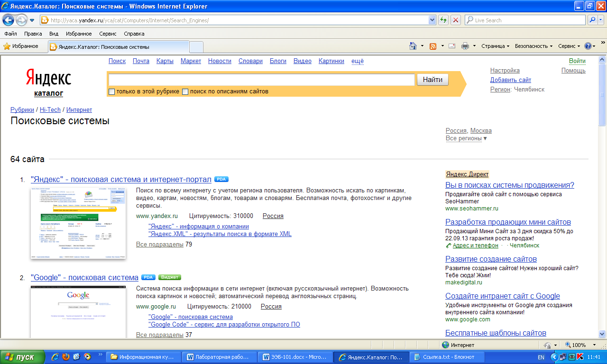Viewport: 607px width, 364px height.
Task: Open the Почта link in top navigation
Action: (141, 61)
